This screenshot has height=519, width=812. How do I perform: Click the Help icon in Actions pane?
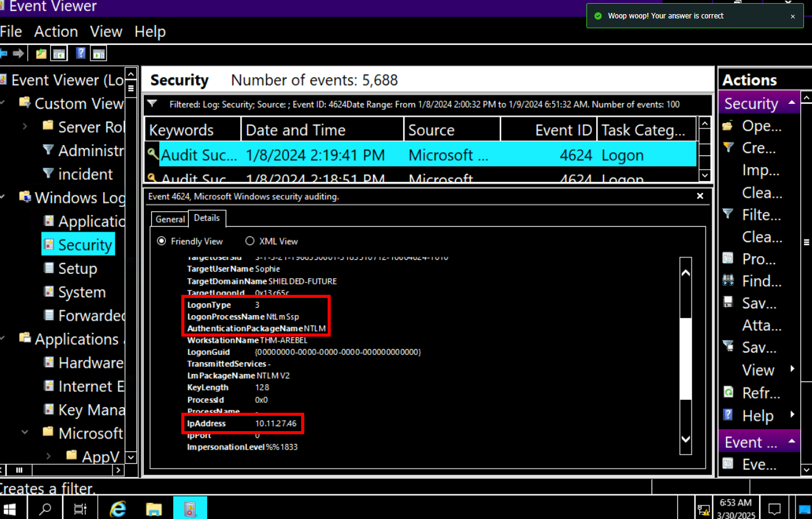click(728, 415)
